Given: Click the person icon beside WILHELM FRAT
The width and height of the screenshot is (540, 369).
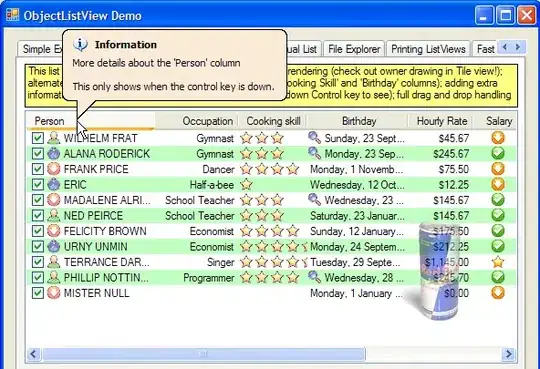Looking at the screenshot, I should click(54, 138).
